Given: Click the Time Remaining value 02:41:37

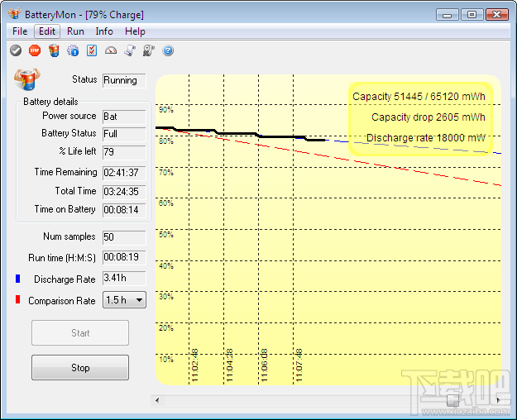Looking at the screenshot, I should (124, 173).
